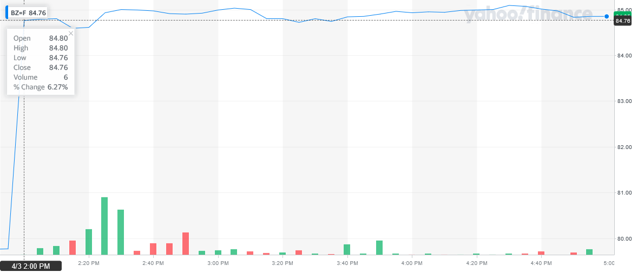Screen dimensions: 644x278
Task: Click the 4/3 2:00 PM crosshair date label
Action: [x=31, y=266]
